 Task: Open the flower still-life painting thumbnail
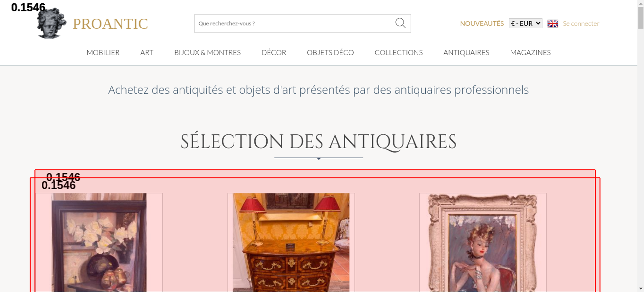[99, 242]
